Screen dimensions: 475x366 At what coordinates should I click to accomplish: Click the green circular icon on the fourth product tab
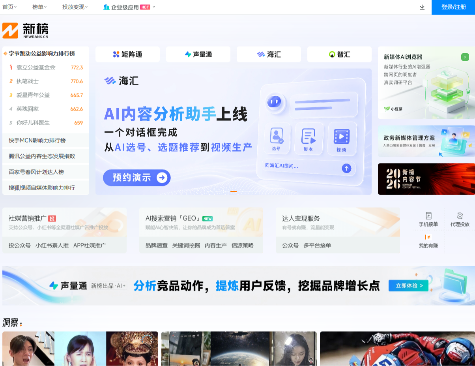coord(332,54)
